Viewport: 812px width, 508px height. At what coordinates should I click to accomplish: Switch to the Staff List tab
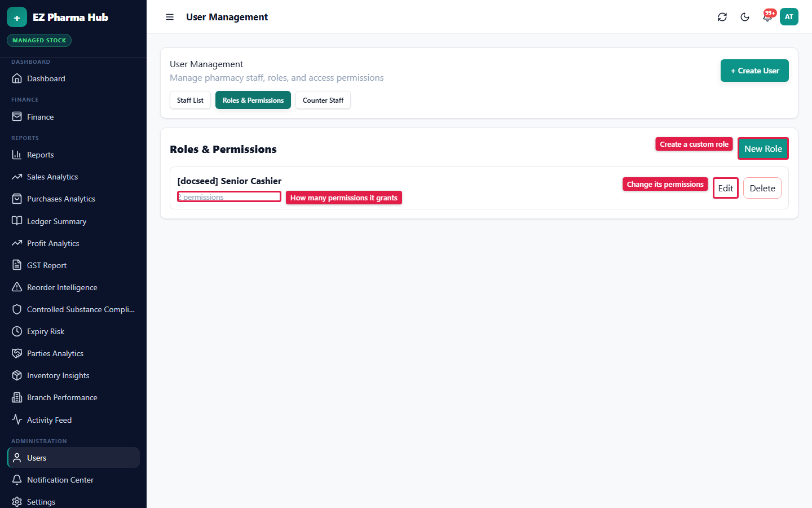(190, 100)
